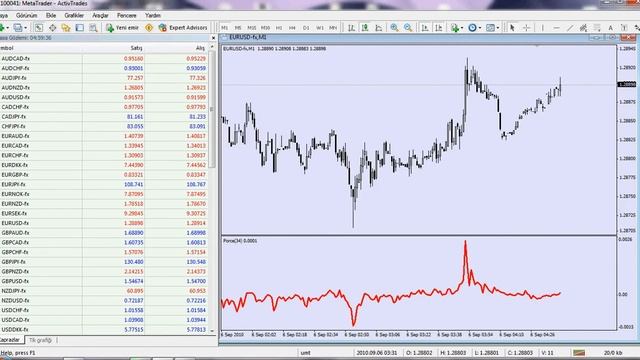640x360 pixels.
Task: Set timeframe to M5
Action: (x=238, y=28)
